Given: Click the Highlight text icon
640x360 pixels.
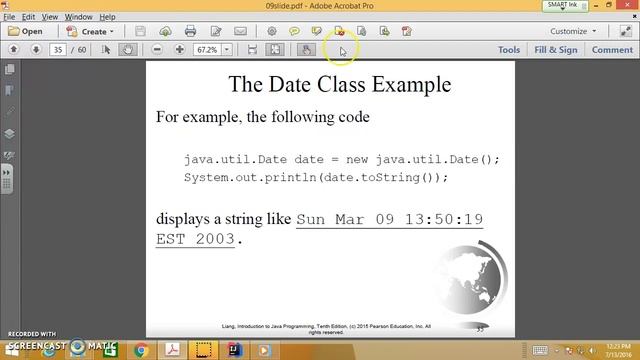Looking at the screenshot, I should pos(317,31).
